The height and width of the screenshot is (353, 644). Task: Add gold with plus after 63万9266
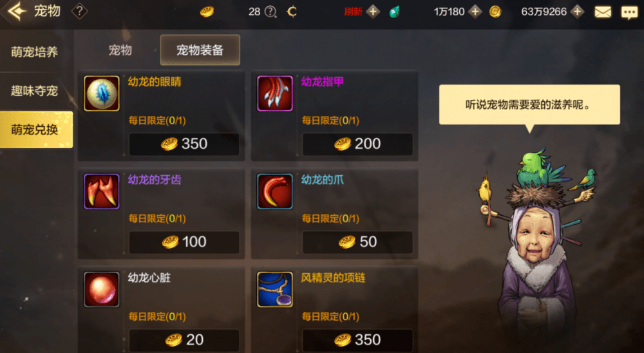pyautogui.click(x=577, y=12)
